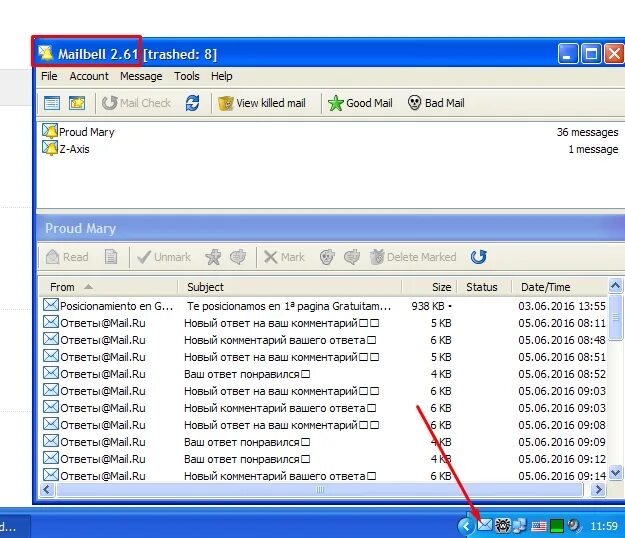This screenshot has height=538, width=625.
Task: Sort messages by Date/Time column
Action: [559, 287]
